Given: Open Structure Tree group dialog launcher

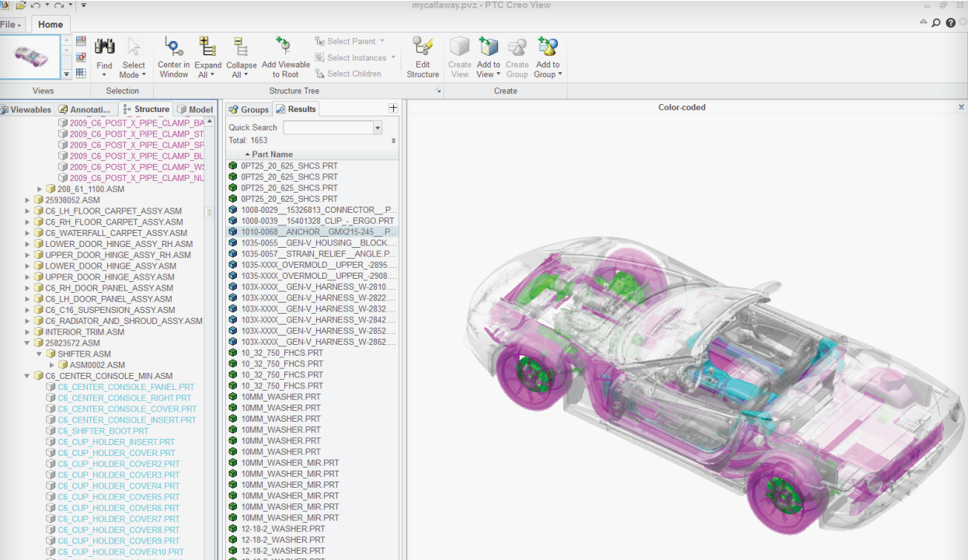Looking at the screenshot, I should tap(438, 91).
